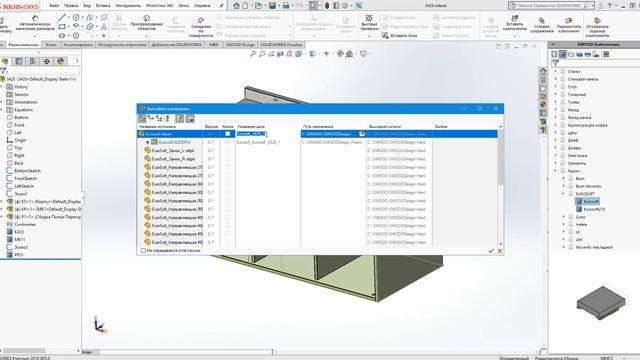Cancel the copy dialog with the red X
Image resolution: width=640 pixels, height=360 pixels.
tap(500, 251)
